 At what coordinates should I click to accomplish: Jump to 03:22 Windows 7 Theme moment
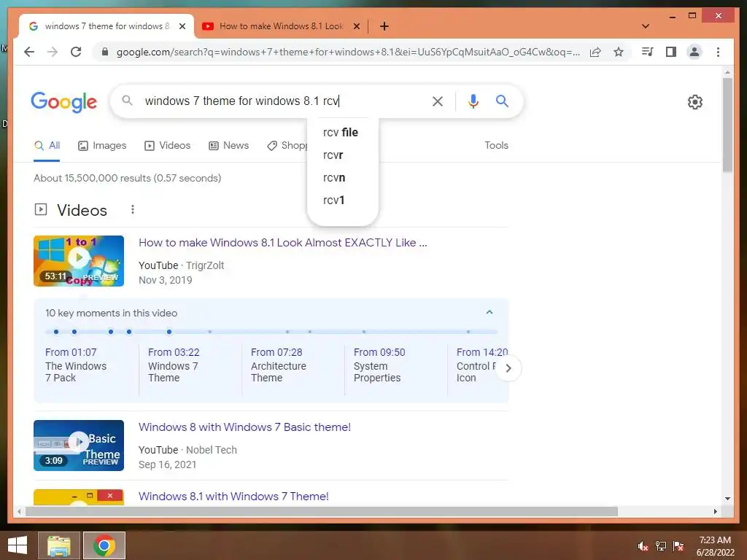click(174, 365)
